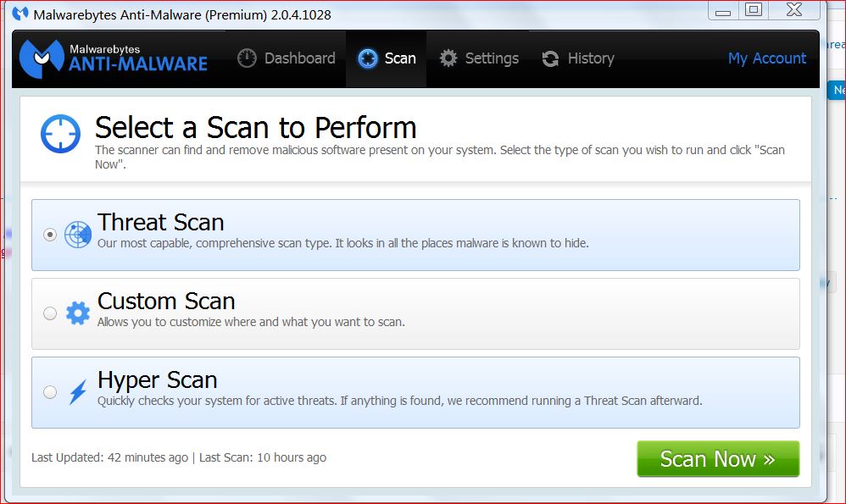Open the Settings tab
Viewport: 846px width, 504px height.
(479, 58)
